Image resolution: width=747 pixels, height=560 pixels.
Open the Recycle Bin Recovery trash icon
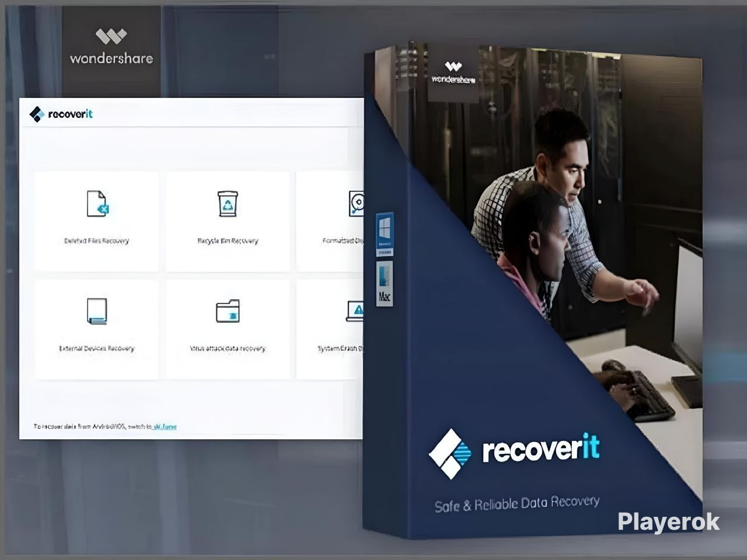pos(228,204)
